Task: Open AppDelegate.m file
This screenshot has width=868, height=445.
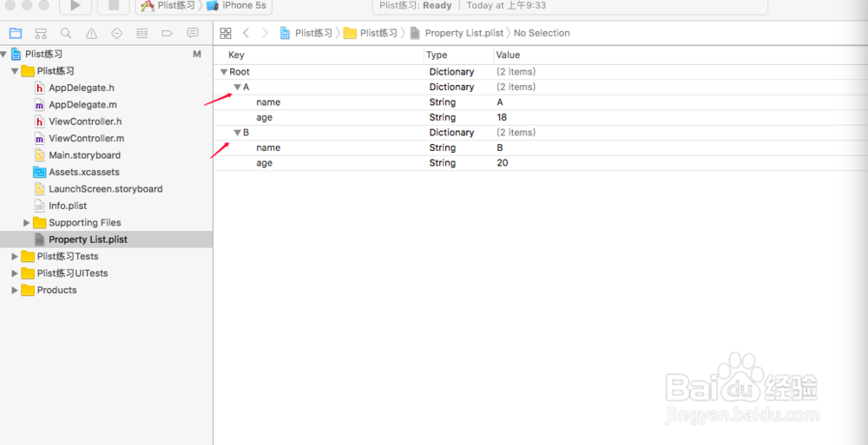Action: pos(82,105)
